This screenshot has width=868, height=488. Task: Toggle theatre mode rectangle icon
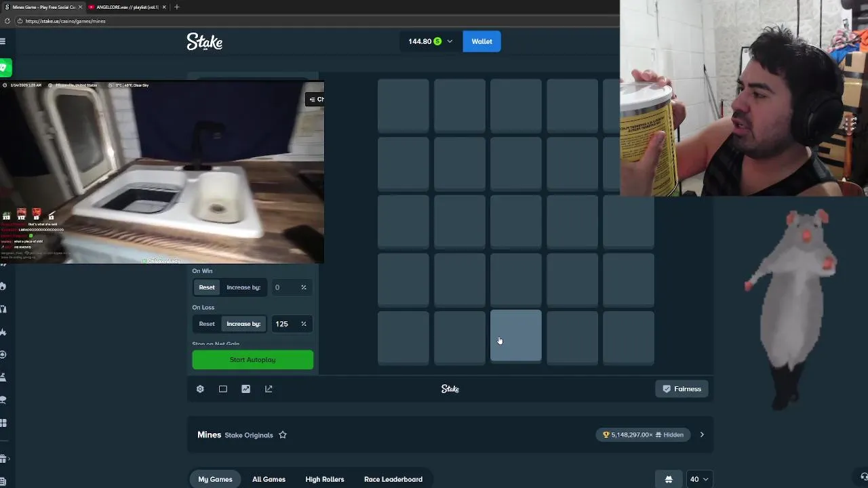223,389
